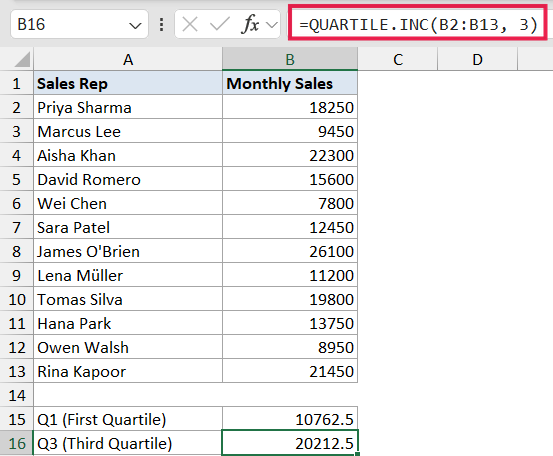Select the Aisha Khan cell
553x456 pixels.
click(128, 156)
